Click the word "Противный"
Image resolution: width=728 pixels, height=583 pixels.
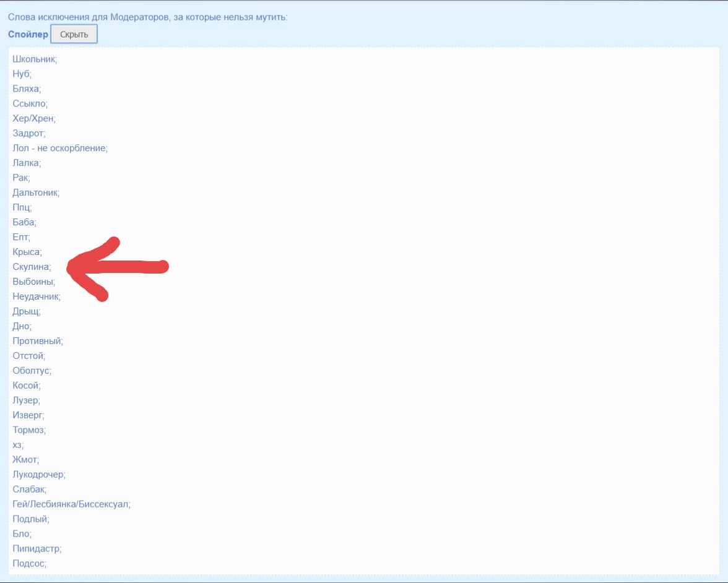[38, 341]
